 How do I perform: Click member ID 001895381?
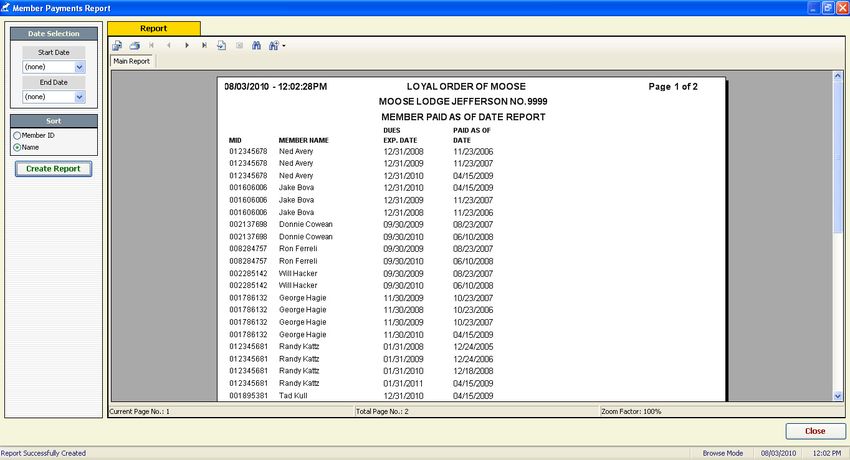tap(248, 396)
